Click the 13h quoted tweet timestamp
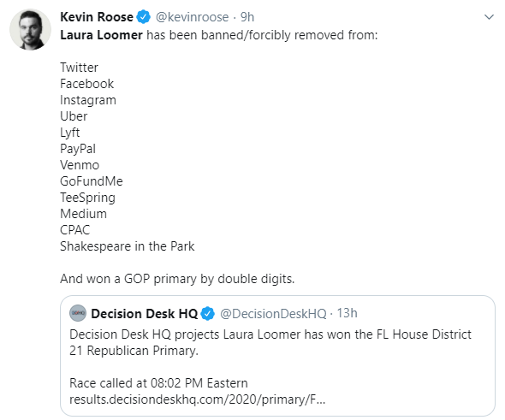The width and height of the screenshot is (505, 420). point(348,313)
